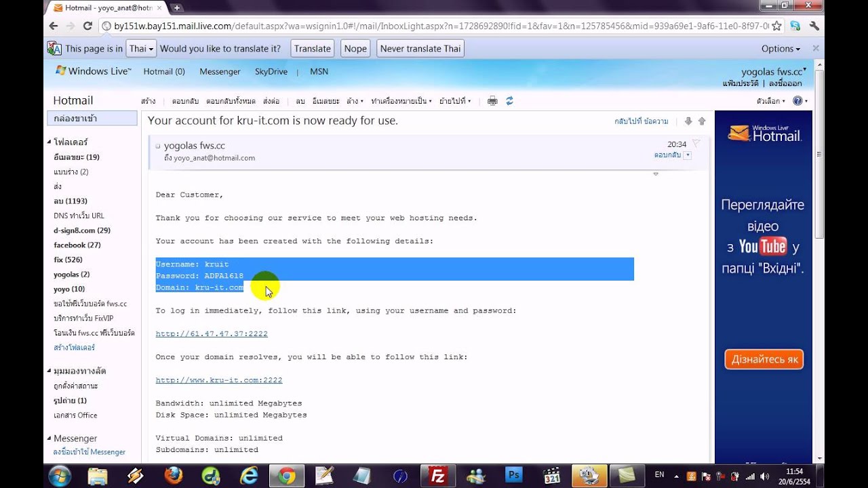Click สร้าง (new) in mail toolbar

(149, 101)
